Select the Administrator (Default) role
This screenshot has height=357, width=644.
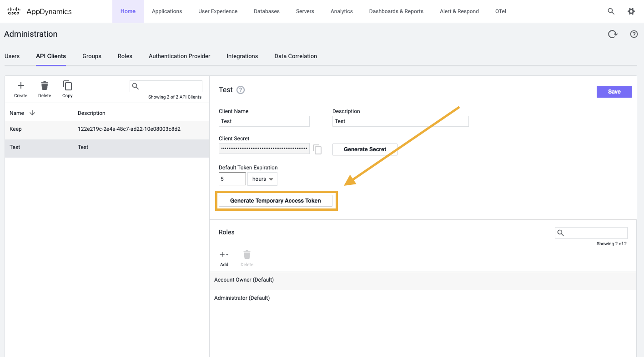point(423,298)
